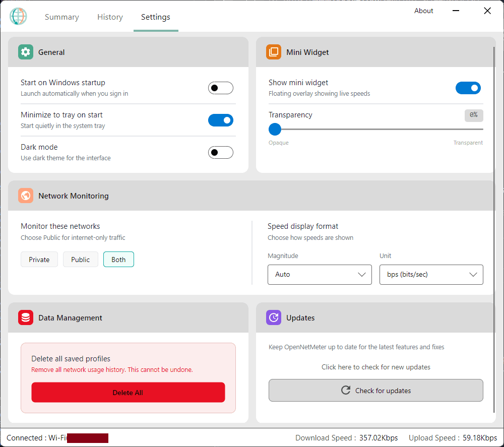This screenshot has width=504, height=447.
Task: Click the Updates purple refresh icon
Action: [x=274, y=317]
